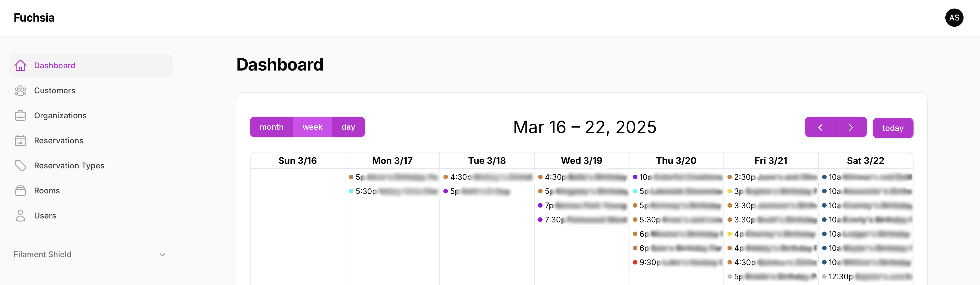Click the Customers people icon
Viewport: 980px width, 285px height.
tap(20, 90)
